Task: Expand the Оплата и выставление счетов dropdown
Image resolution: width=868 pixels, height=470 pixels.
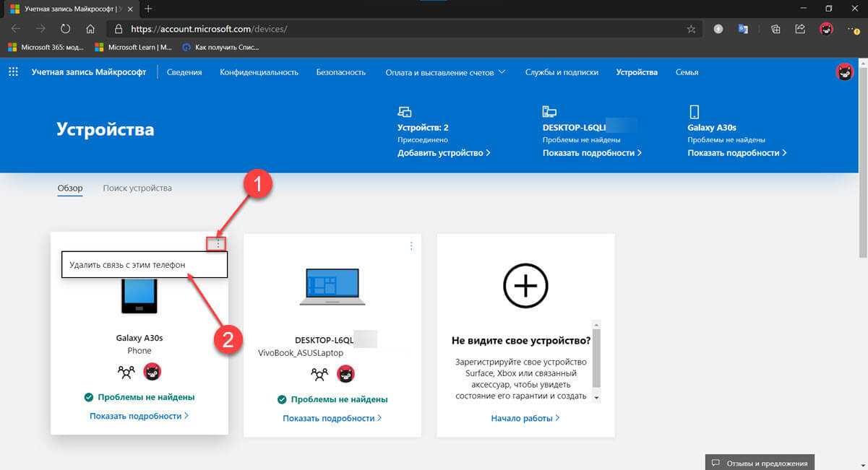Action: [x=445, y=72]
